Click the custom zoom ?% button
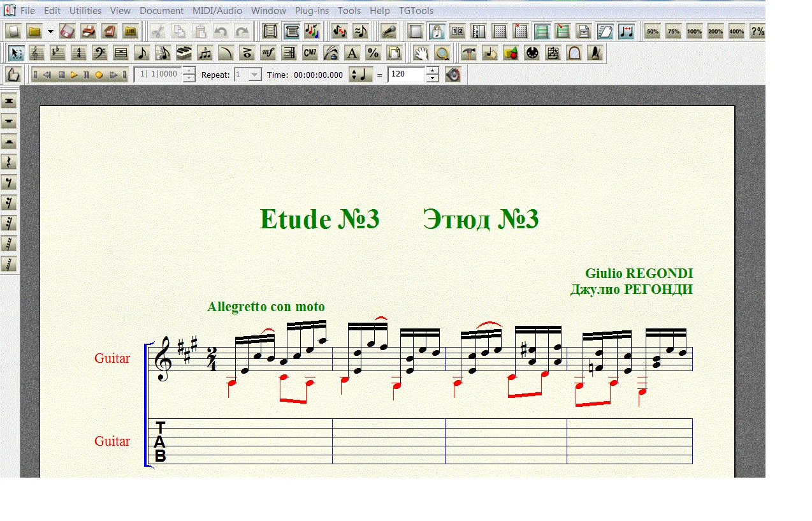This screenshot has width=812, height=521. (758, 31)
